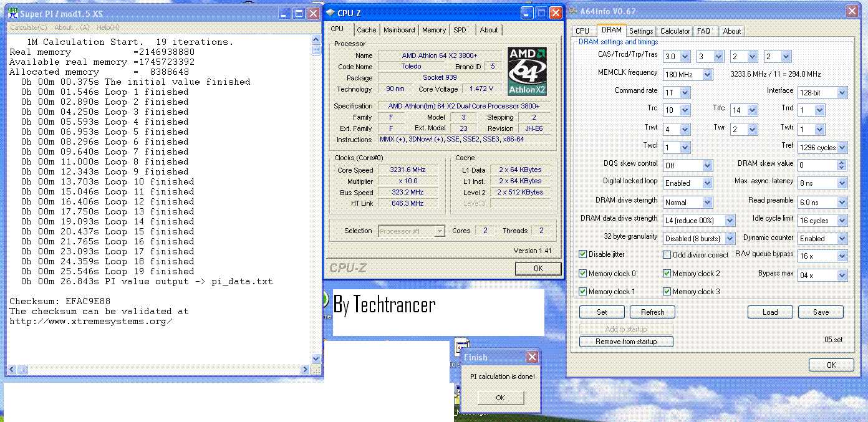Expand the DRAM data drive strength dropdown
Screen dimensions: 868x422
(x=729, y=221)
